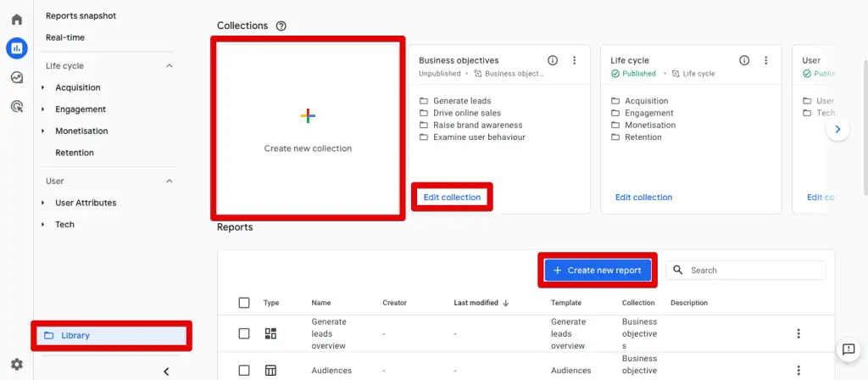The width and height of the screenshot is (868, 380).
Task: Click Retention folder in Life cycle card
Action: click(636, 137)
